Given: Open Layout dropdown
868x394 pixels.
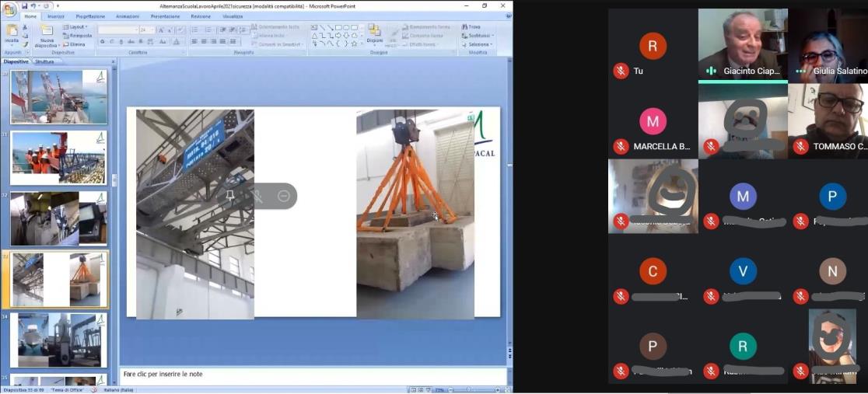Looking at the screenshot, I should pyautogui.click(x=75, y=26).
